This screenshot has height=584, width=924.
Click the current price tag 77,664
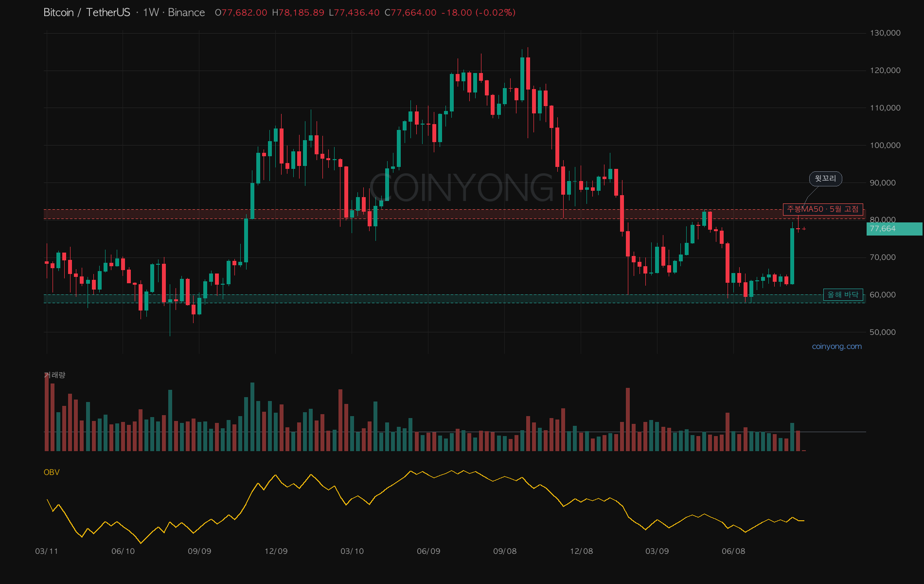(x=894, y=229)
